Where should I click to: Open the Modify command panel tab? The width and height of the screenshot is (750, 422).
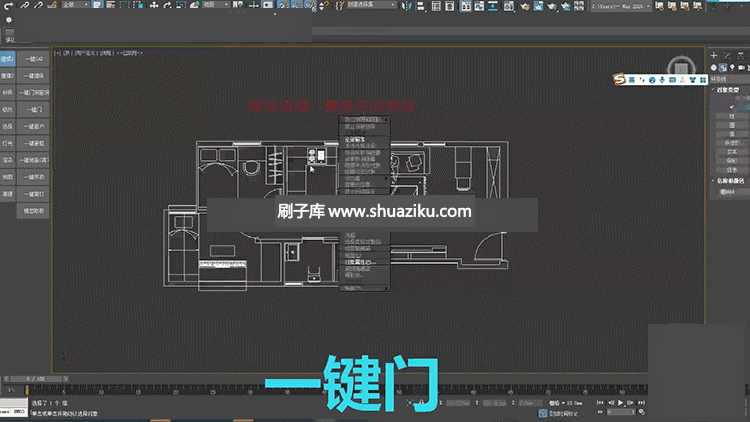[727, 56]
